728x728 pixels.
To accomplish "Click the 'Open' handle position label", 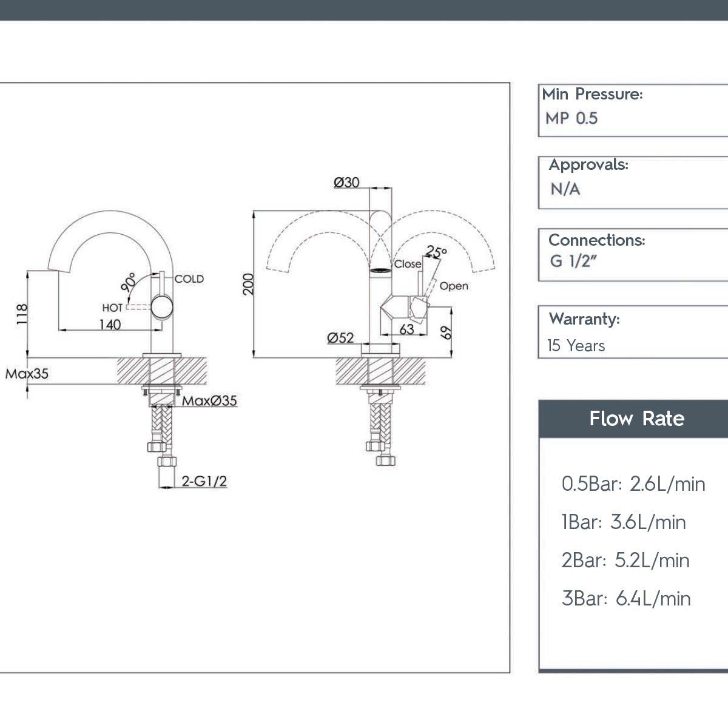I will (x=454, y=286).
